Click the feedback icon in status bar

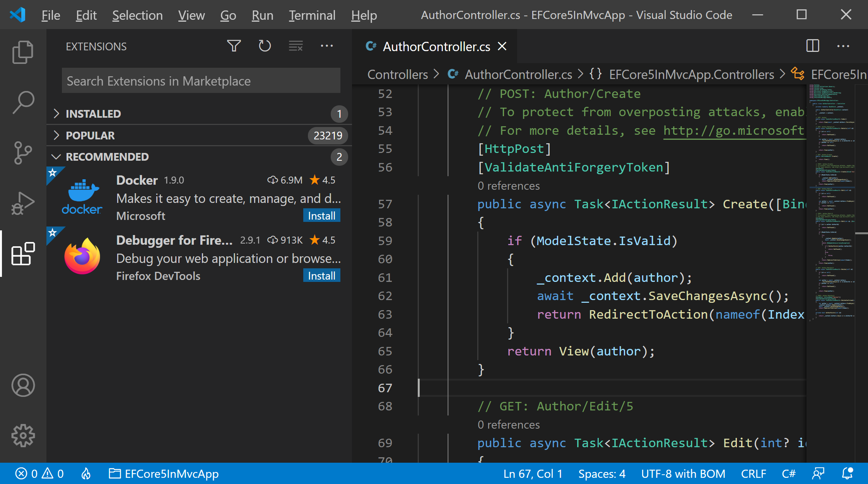pos(818,474)
